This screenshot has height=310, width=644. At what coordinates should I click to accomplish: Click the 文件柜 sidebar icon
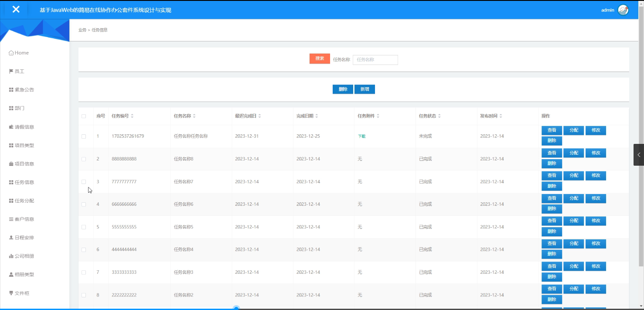[x=11, y=293]
